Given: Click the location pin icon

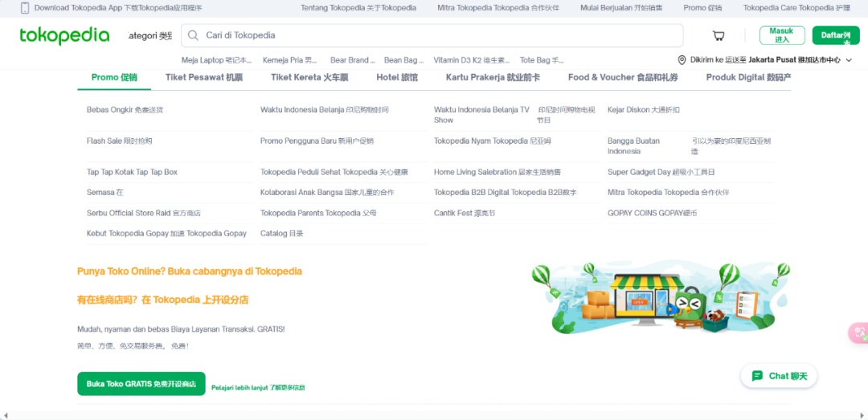Looking at the screenshot, I should coord(682,59).
